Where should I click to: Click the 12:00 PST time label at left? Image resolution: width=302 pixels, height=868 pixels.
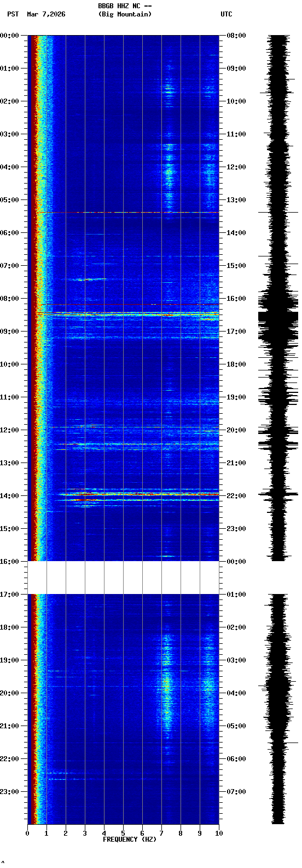[9, 430]
